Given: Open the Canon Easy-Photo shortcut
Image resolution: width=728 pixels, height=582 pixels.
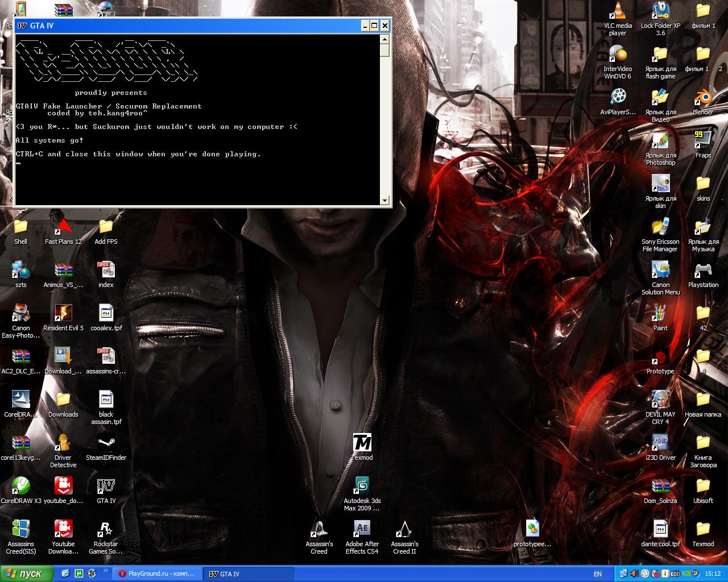Looking at the screenshot, I should (x=21, y=321).
